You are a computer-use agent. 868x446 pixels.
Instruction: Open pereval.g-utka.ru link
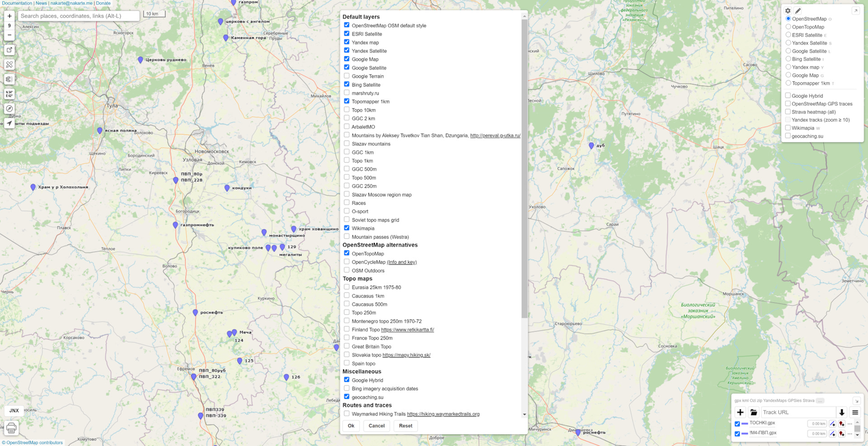pyautogui.click(x=495, y=135)
